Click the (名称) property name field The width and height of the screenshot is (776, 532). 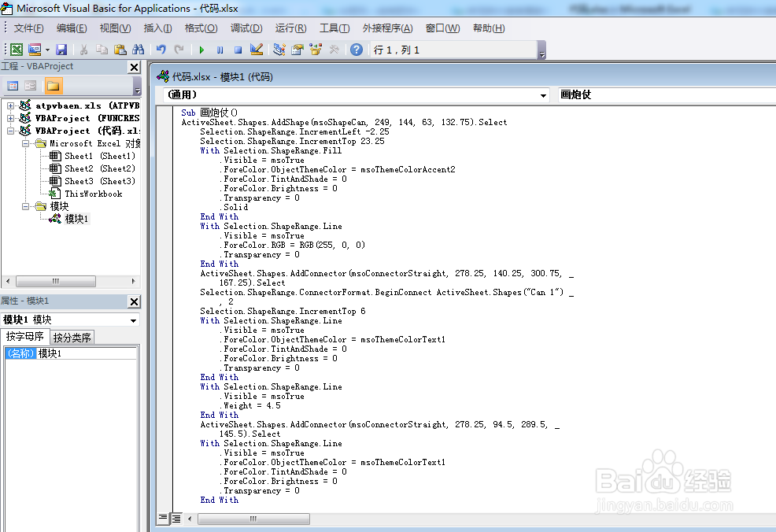(x=20, y=353)
